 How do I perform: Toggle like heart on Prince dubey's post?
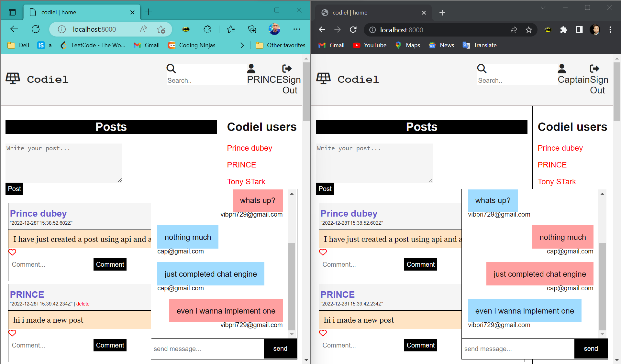[12, 252]
